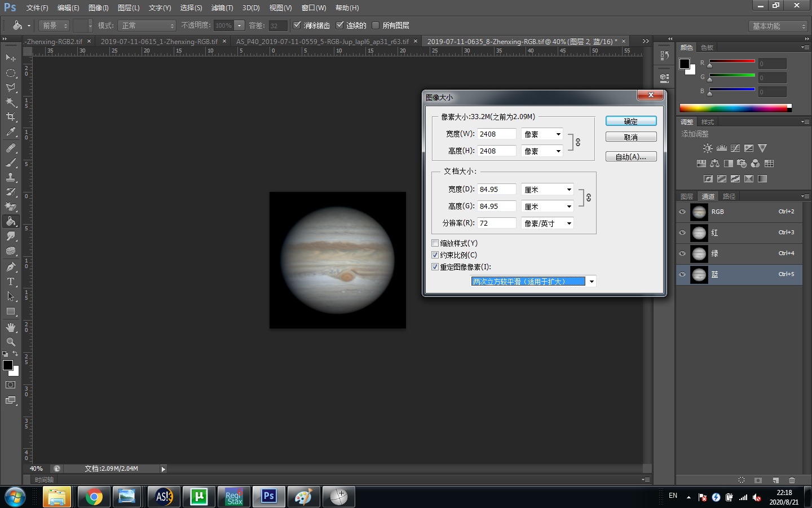Switch to the Layers (图层) tab
This screenshot has height=508, width=812.
687,196
